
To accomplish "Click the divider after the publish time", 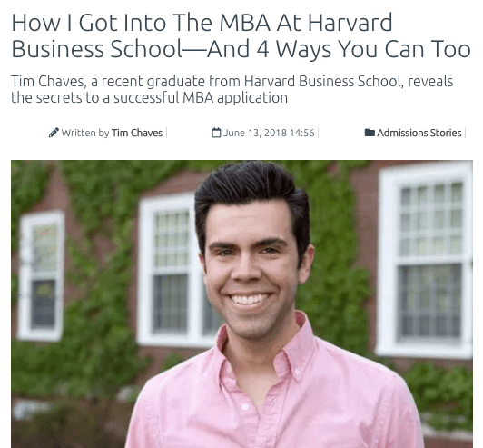I will pos(318,133).
